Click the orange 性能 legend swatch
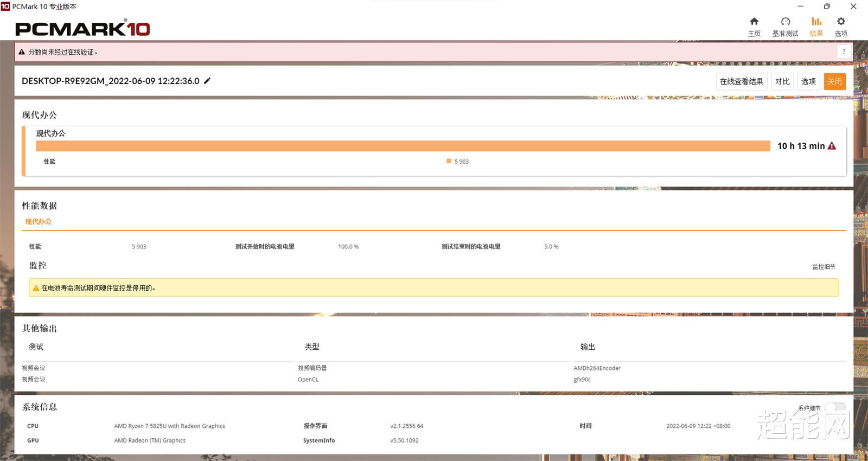868x461 pixels. click(449, 161)
